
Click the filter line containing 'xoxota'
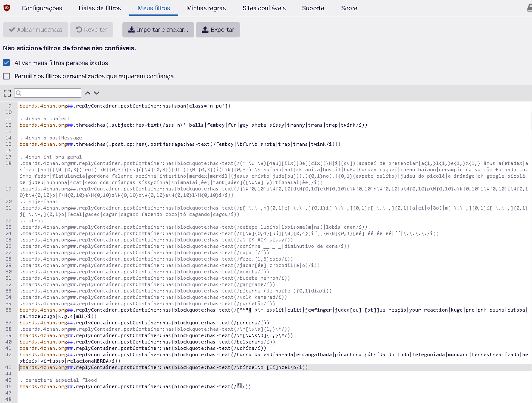coord(144,272)
